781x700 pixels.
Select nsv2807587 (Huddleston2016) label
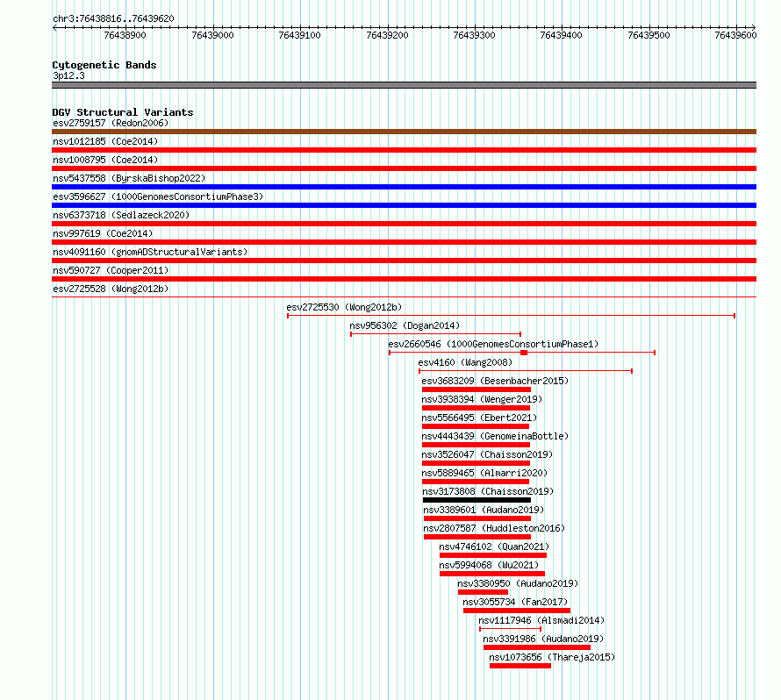click(x=494, y=528)
